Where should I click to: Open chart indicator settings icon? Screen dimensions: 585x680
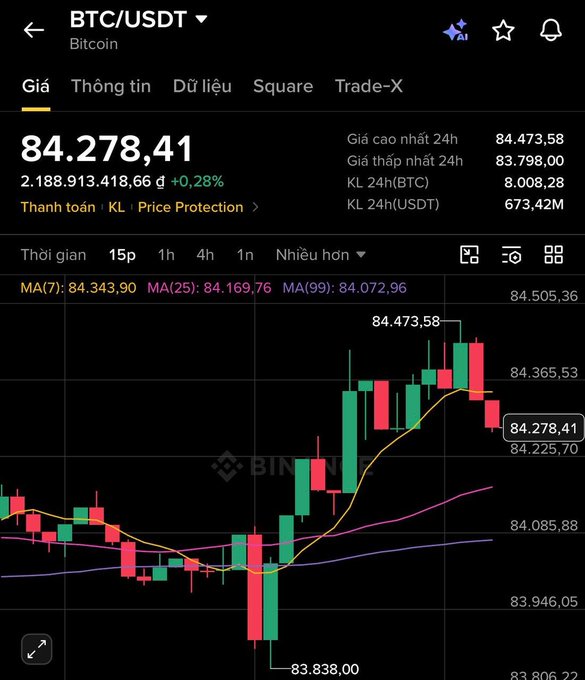point(511,255)
